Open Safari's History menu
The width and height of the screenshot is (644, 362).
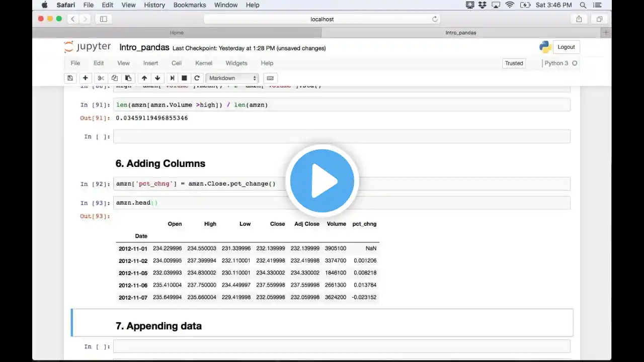pos(154,5)
